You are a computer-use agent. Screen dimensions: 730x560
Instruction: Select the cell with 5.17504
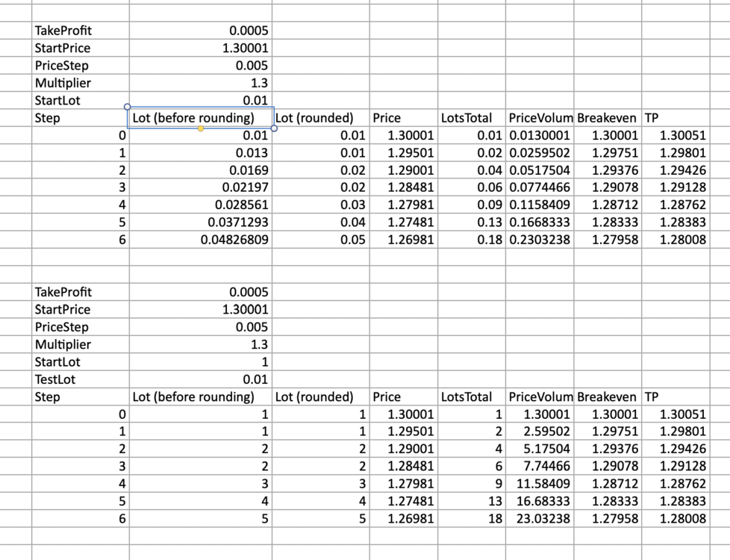coord(540,449)
